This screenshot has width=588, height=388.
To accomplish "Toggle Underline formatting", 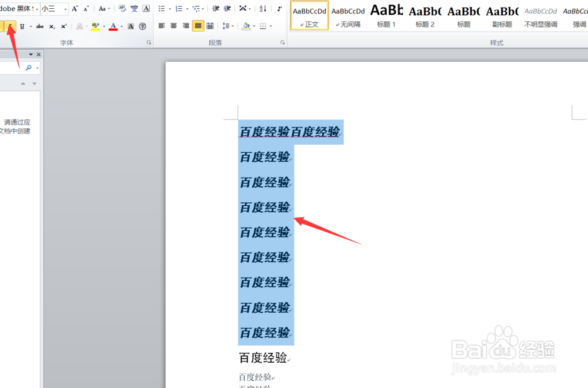I will (22, 26).
